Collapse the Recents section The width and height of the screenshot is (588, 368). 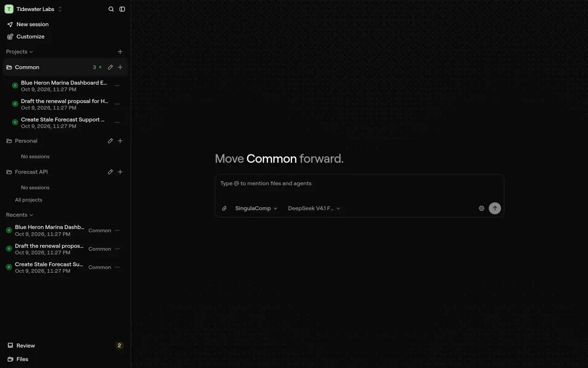(x=20, y=215)
